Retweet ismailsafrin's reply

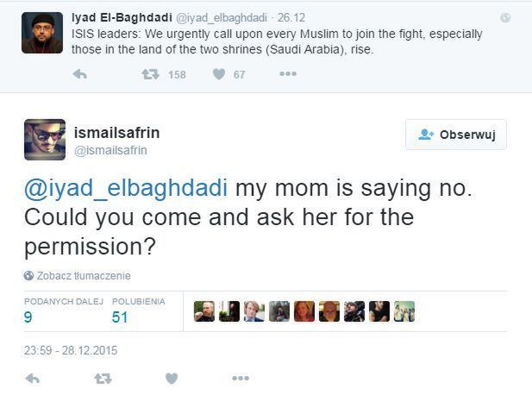(102, 378)
